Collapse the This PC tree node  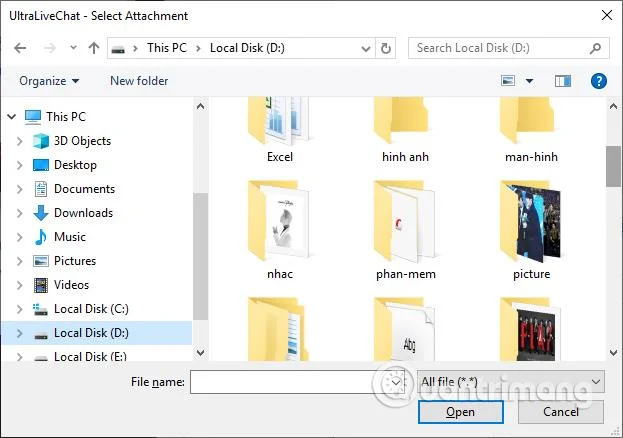click(x=12, y=117)
